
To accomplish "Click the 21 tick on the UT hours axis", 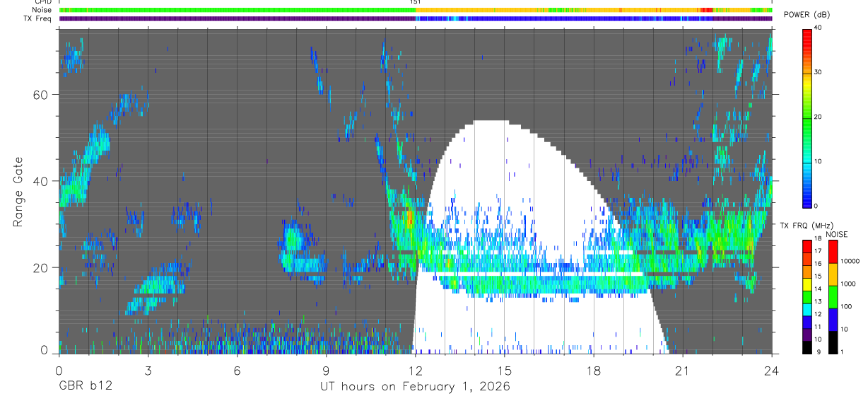I will [x=682, y=370].
